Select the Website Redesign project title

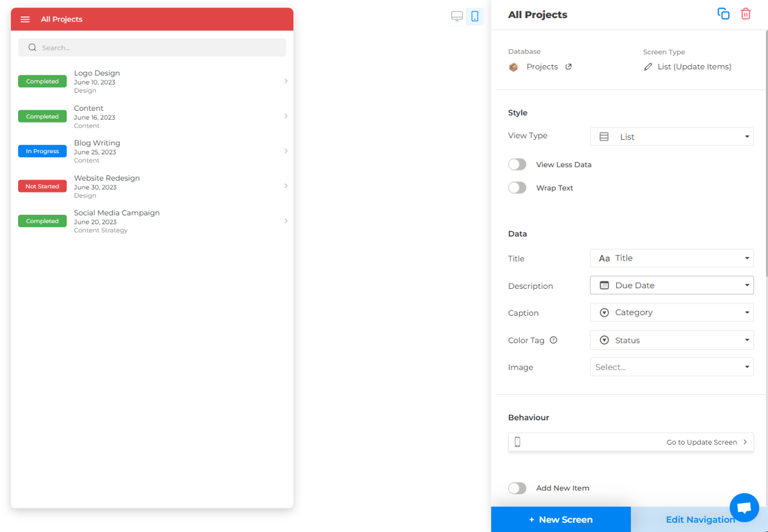coord(107,178)
